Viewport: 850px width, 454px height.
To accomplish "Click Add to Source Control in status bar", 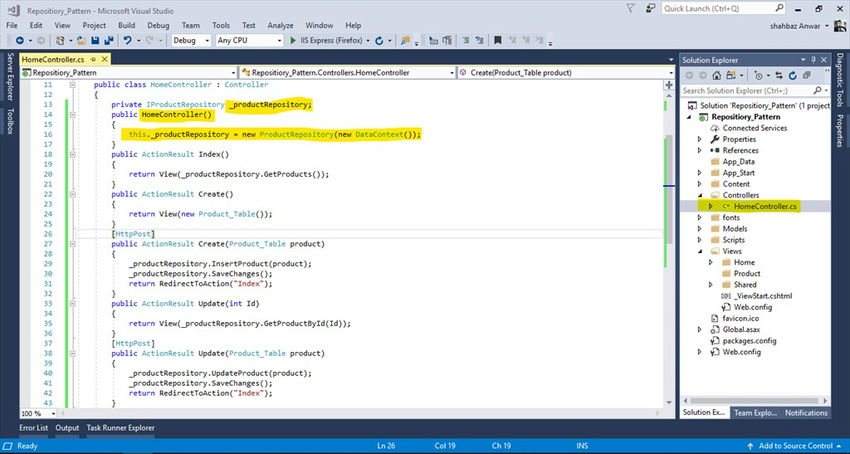I will pyautogui.click(x=795, y=445).
